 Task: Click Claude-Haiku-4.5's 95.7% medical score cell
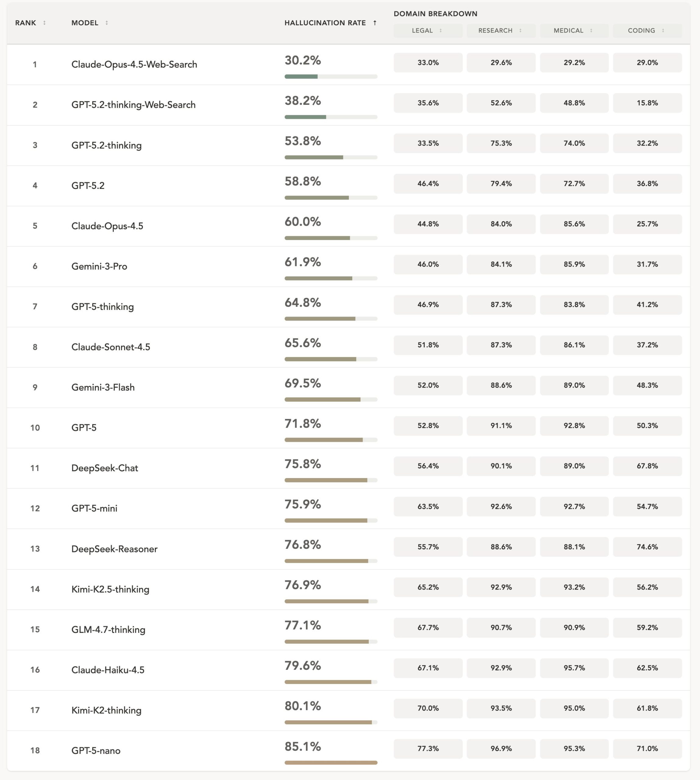point(574,668)
